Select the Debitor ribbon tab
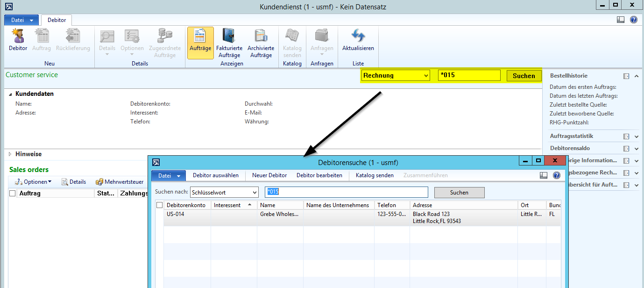The width and height of the screenshot is (644, 288). 57,20
